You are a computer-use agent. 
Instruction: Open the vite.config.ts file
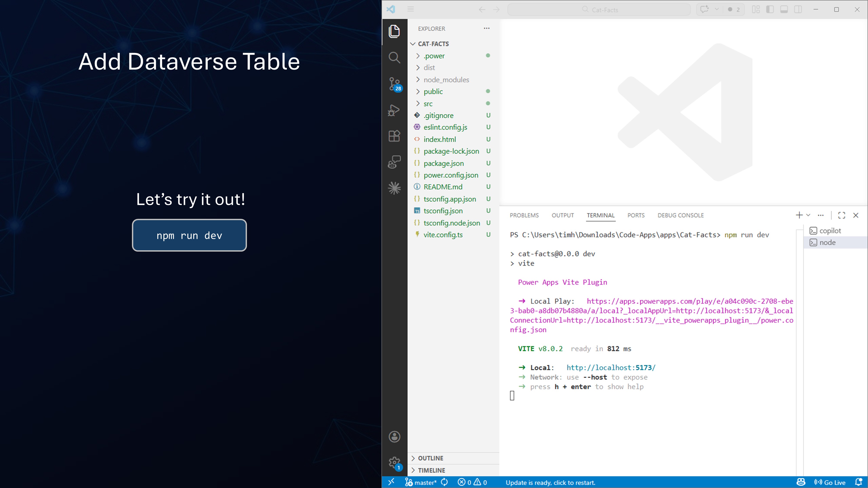click(443, 235)
